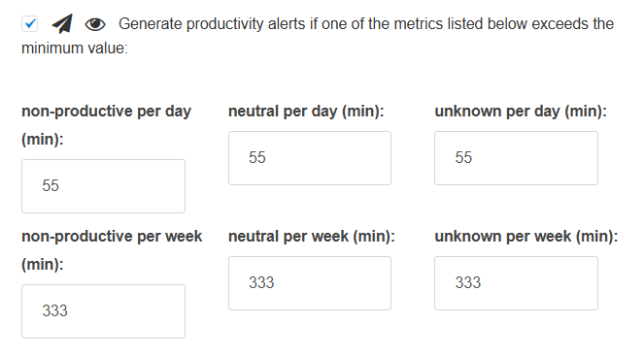The image size is (644, 356).
Task: Activate the non-productive per week input box
Action: click(104, 311)
